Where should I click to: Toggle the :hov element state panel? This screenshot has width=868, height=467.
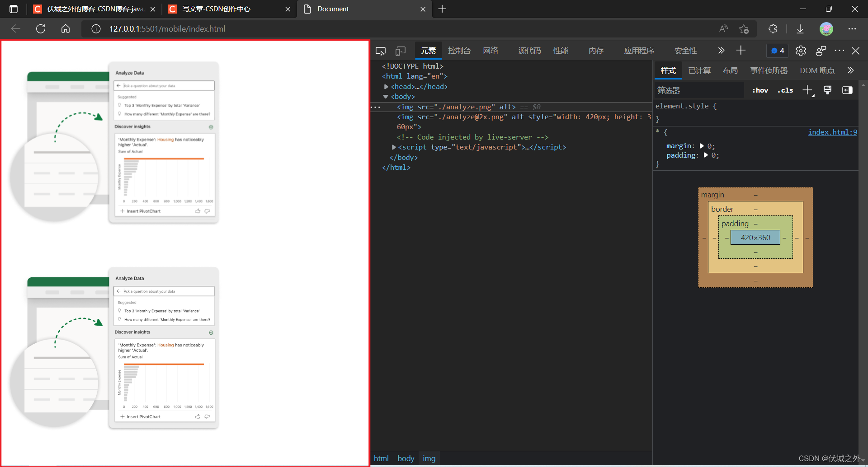click(760, 90)
